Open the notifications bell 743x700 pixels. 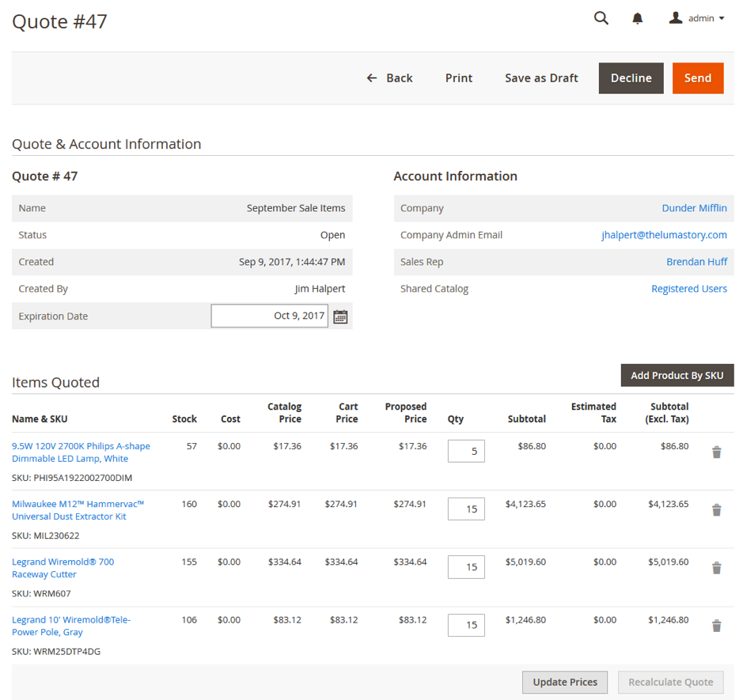638,18
